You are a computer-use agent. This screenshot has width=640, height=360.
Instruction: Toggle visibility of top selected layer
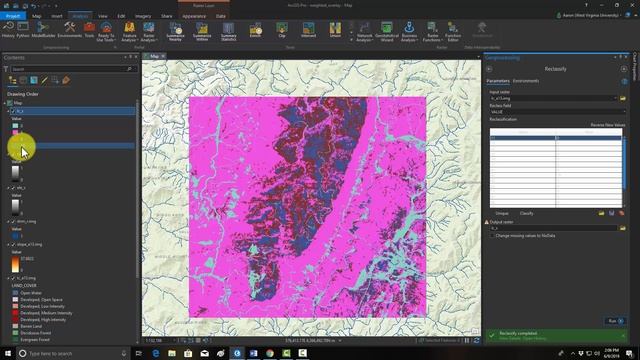pos(13,111)
